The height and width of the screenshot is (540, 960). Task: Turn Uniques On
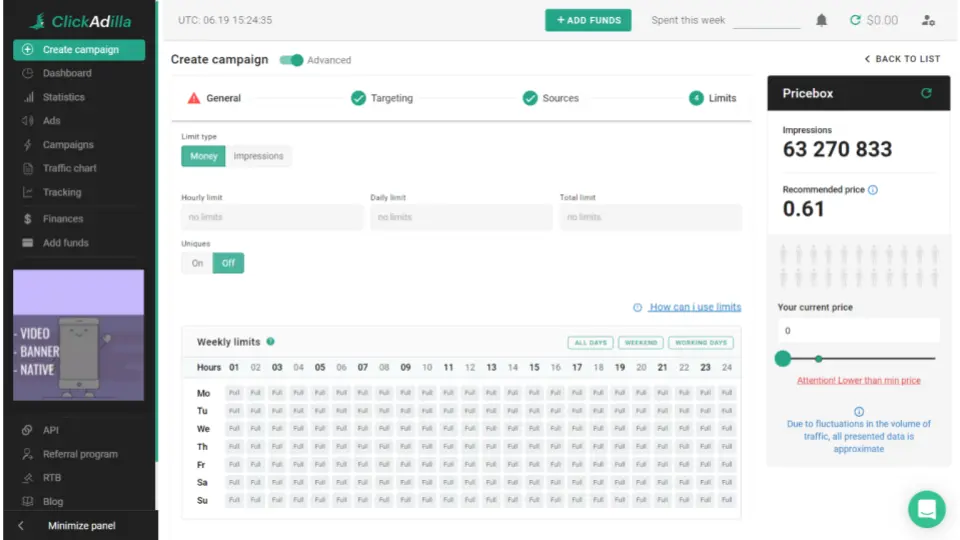(x=197, y=263)
